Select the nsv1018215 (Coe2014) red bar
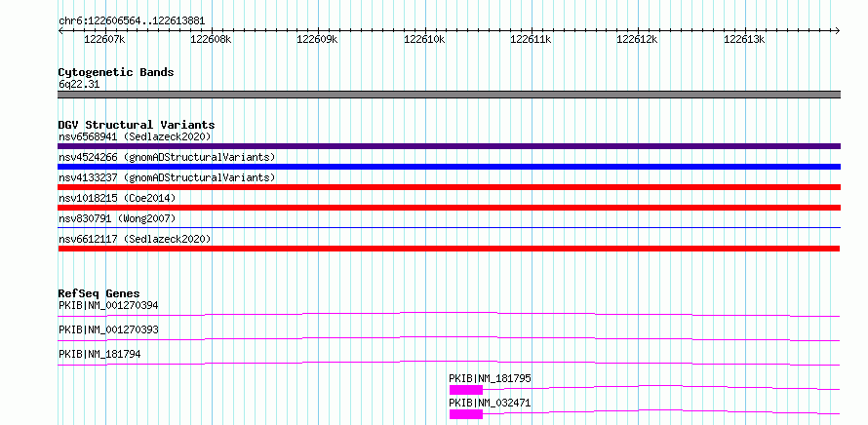This screenshot has width=868, height=425. 449,208
